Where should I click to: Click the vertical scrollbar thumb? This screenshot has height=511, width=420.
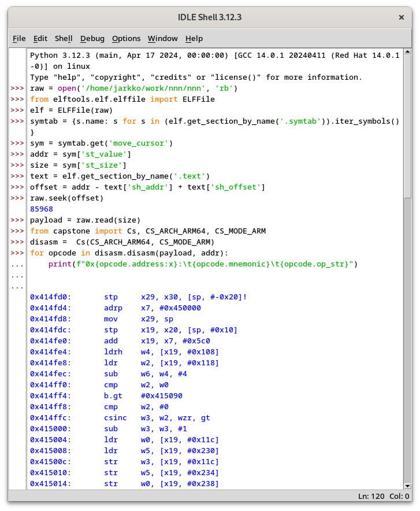[x=407, y=127]
